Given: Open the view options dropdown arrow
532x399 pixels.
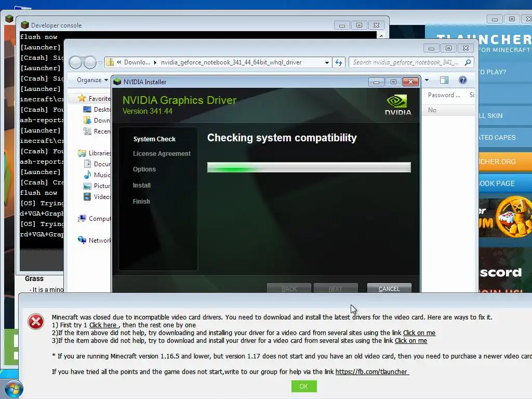Looking at the screenshot, I should [427, 80].
